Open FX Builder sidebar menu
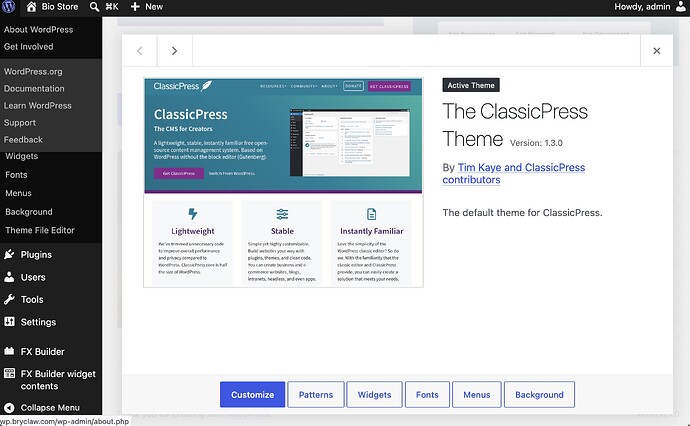690x426 pixels. coord(42,352)
